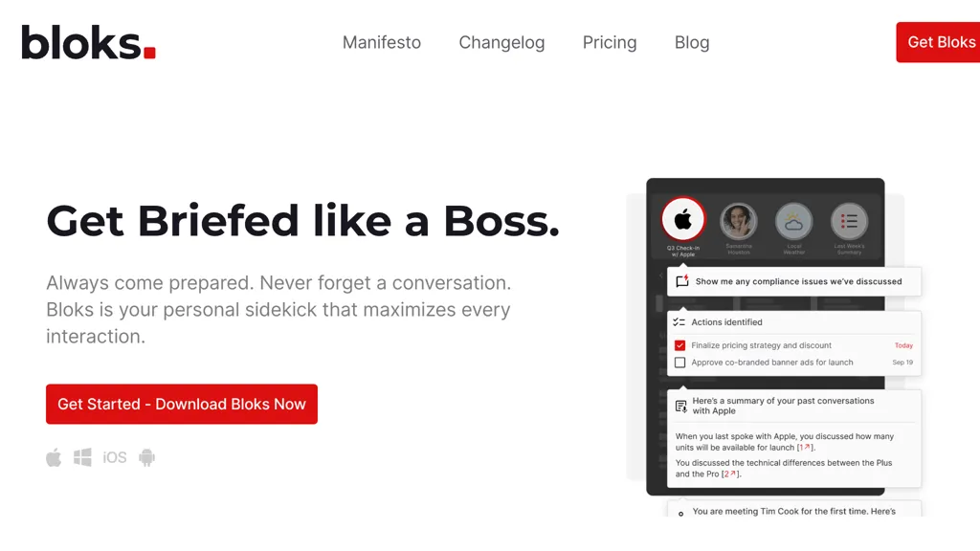Viewport: 980px width, 551px height.
Task: Click the Android platform icon
Action: (x=146, y=457)
